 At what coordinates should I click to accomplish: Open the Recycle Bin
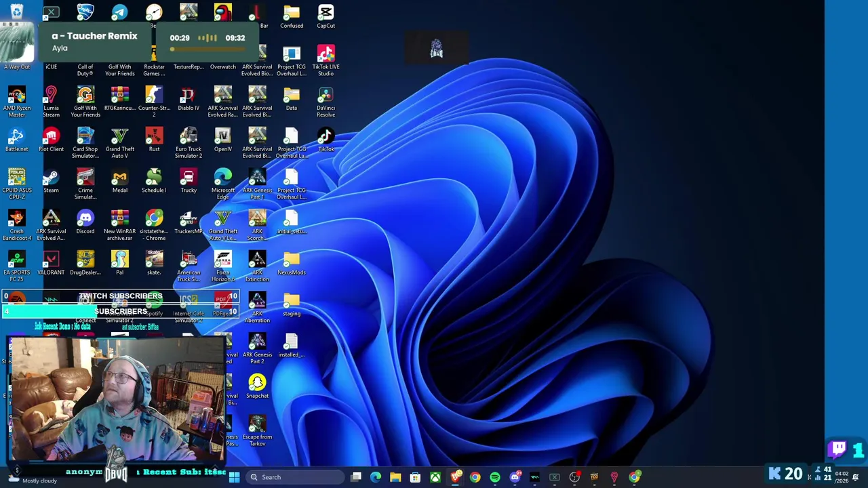17,12
